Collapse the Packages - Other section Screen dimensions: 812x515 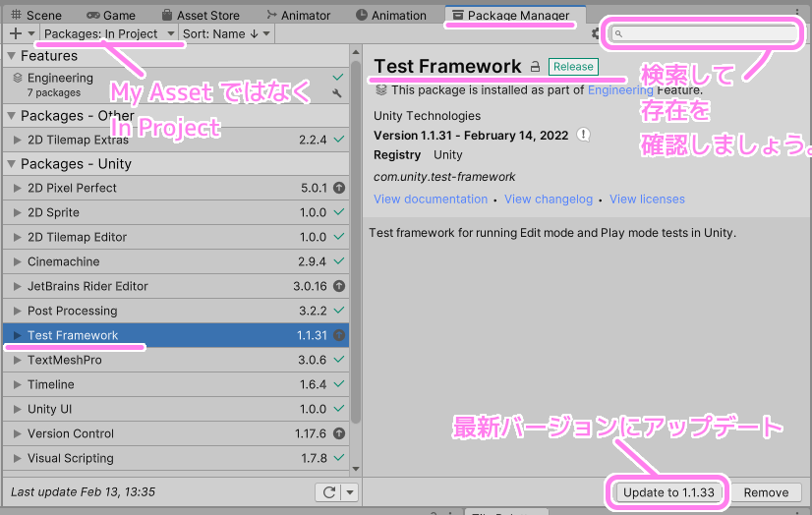tap(12, 115)
